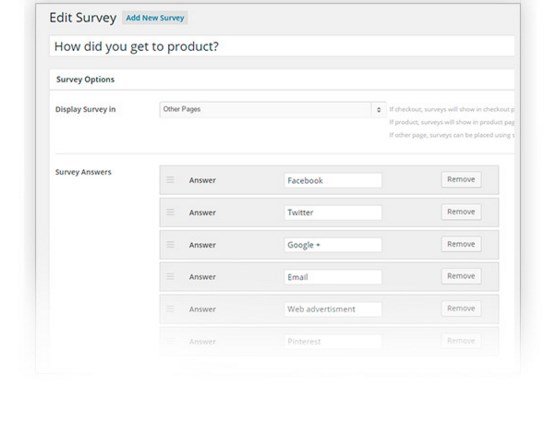Remove the Facebook answer
This screenshot has height=428, width=548.
[461, 180]
